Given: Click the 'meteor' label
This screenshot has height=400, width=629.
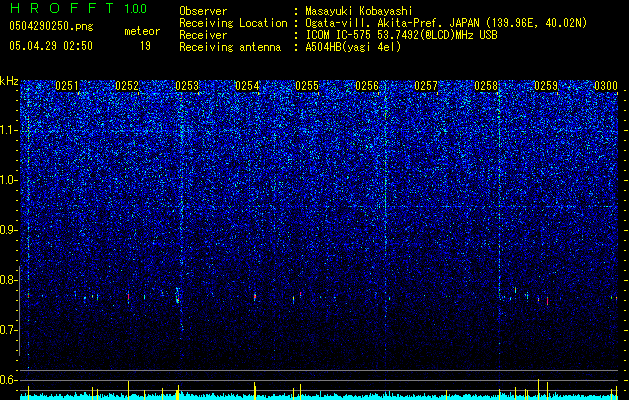Looking at the screenshot, I should tap(142, 31).
